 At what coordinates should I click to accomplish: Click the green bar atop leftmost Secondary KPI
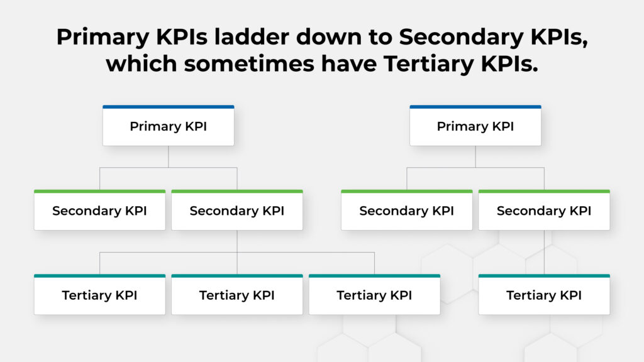pos(100,191)
